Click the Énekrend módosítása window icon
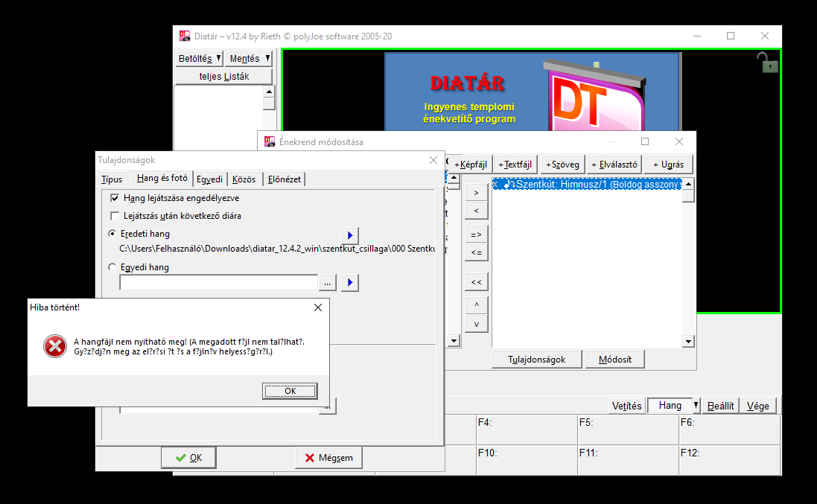 270,141
